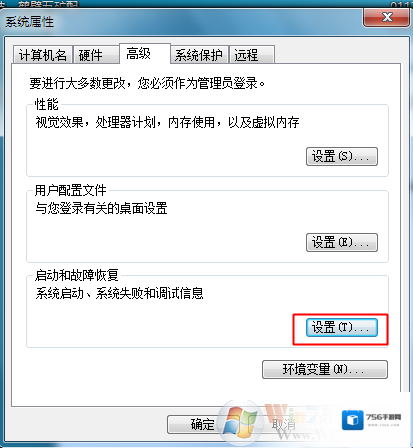Click the administrator login notice text
The image size is (413, 448).
(x=147, y=83)
